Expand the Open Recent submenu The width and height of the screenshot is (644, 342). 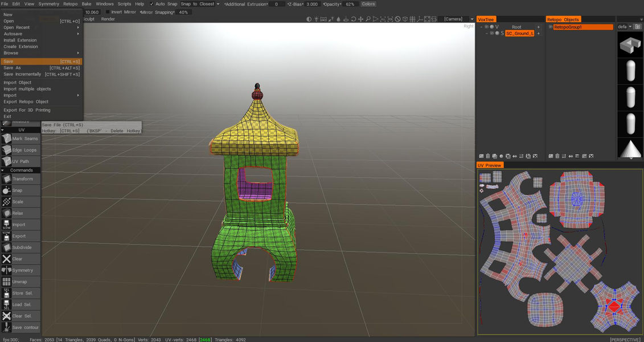[41, 27]
